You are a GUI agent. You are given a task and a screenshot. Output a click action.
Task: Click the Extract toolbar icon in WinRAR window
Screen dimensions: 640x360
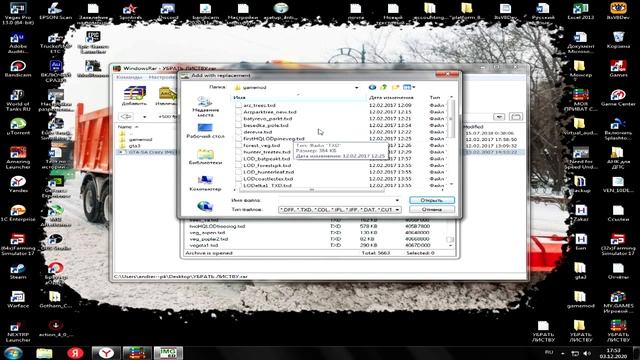(x=167, y=96)
